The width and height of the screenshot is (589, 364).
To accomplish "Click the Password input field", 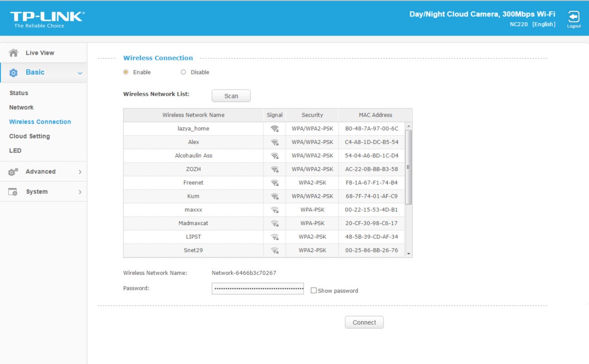I will (x=257, y=288).
